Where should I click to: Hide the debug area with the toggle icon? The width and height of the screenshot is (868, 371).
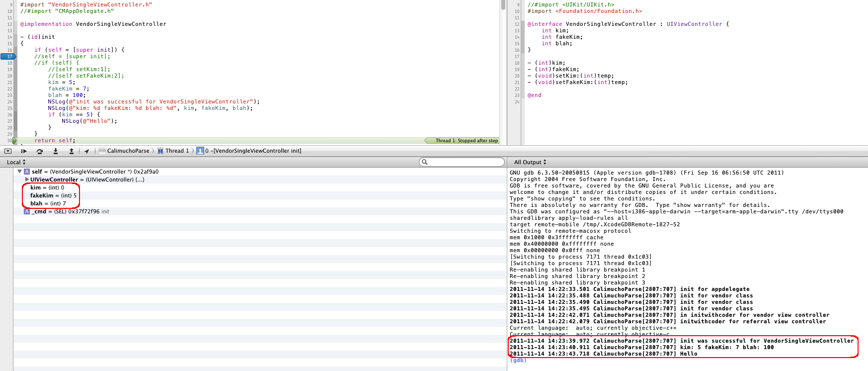pos(8,151)
